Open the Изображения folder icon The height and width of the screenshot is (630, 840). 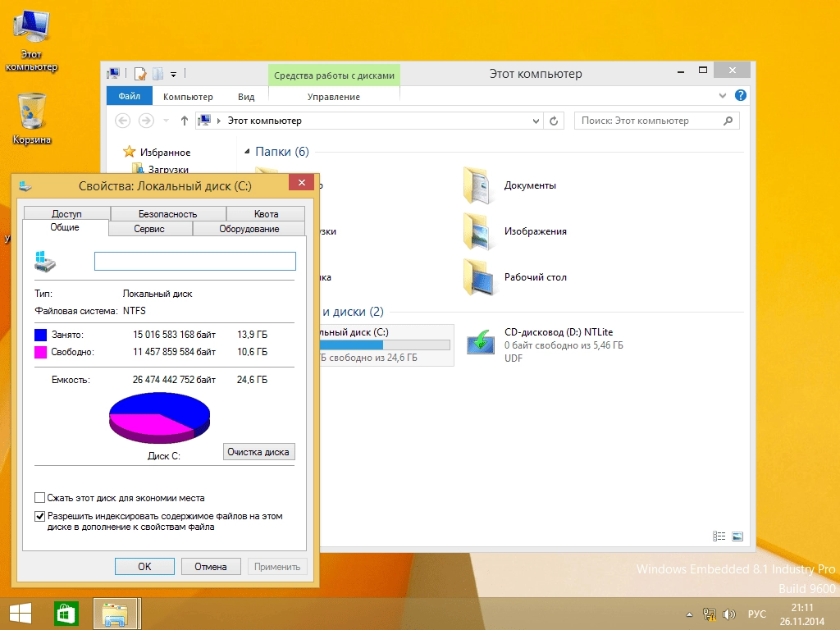477,231
